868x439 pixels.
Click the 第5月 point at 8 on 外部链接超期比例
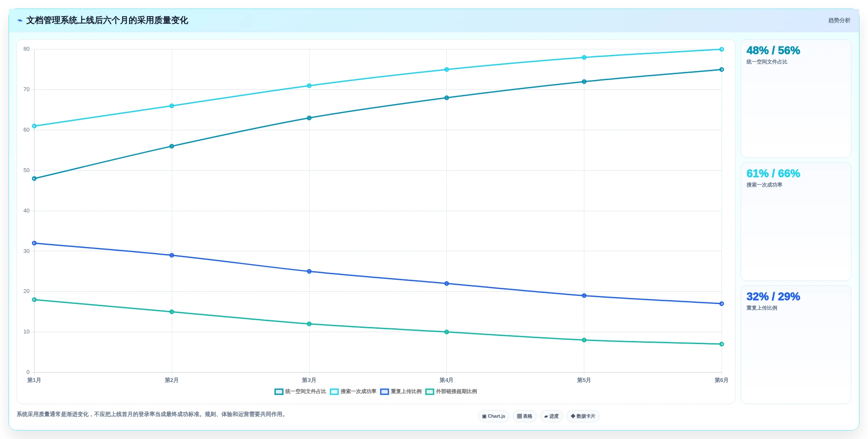pos(584,340)
